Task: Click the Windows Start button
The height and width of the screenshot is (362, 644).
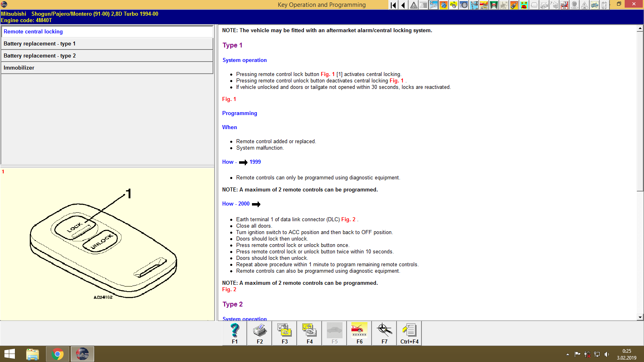Action: (9, 354)
